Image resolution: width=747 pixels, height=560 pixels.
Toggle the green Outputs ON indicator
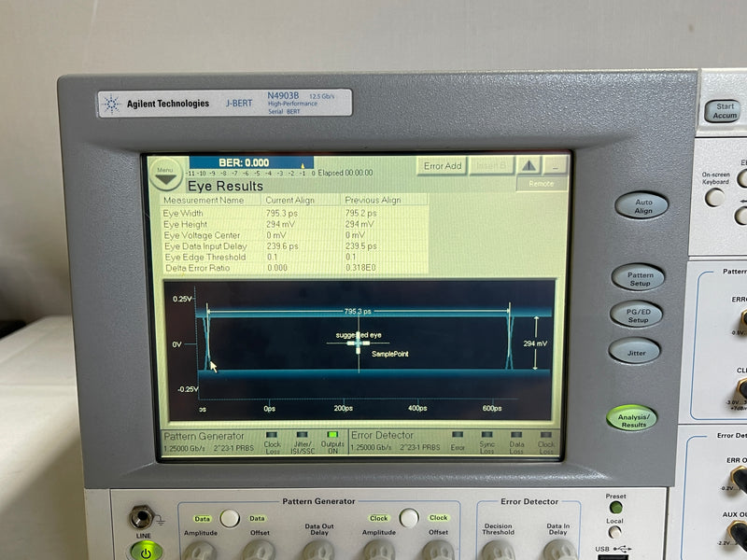coord(332,434)
